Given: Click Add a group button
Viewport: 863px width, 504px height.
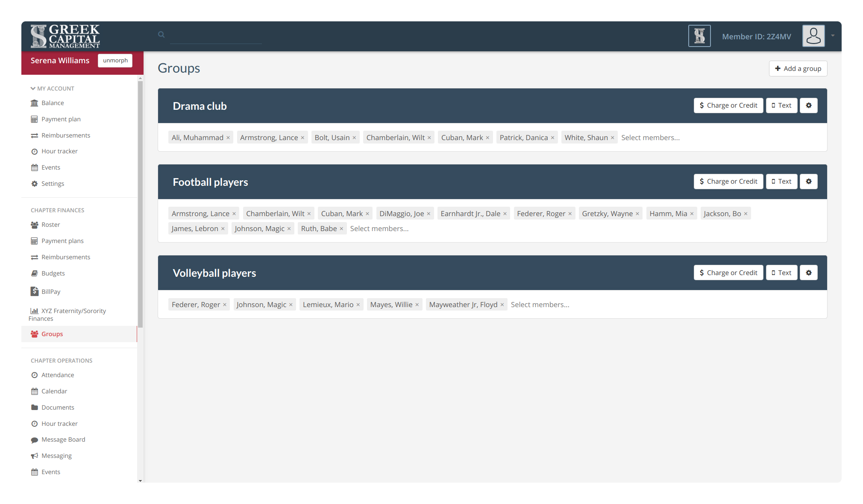Looking at the screenshot, I should point(798,68).
